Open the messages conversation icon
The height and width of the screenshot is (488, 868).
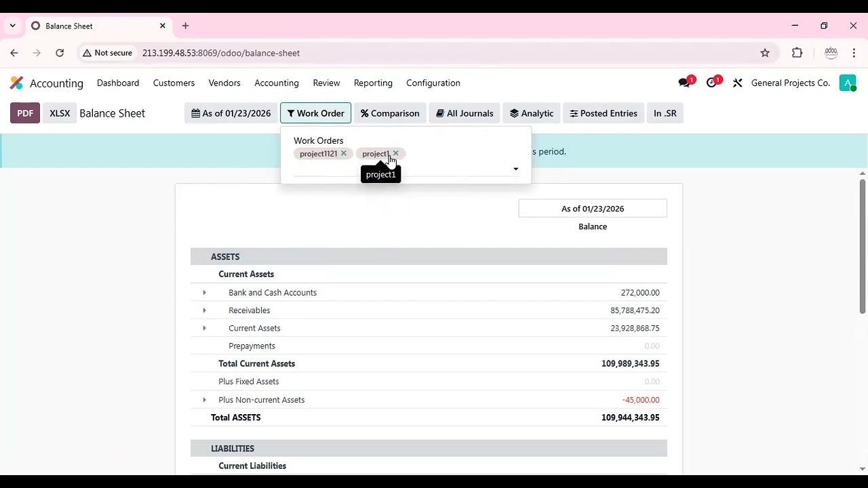(x=684, y=83)
